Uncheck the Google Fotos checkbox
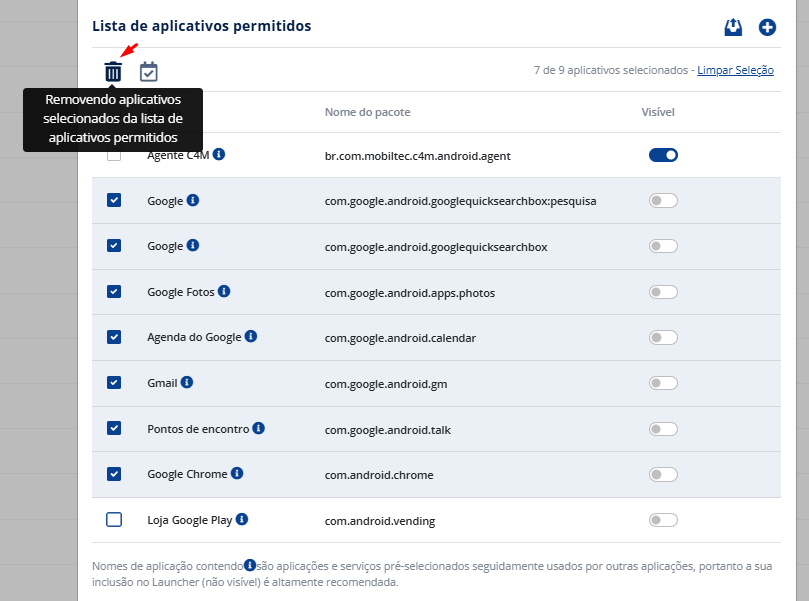The width and height of the screenshot is (809, 601). point(114,291)
